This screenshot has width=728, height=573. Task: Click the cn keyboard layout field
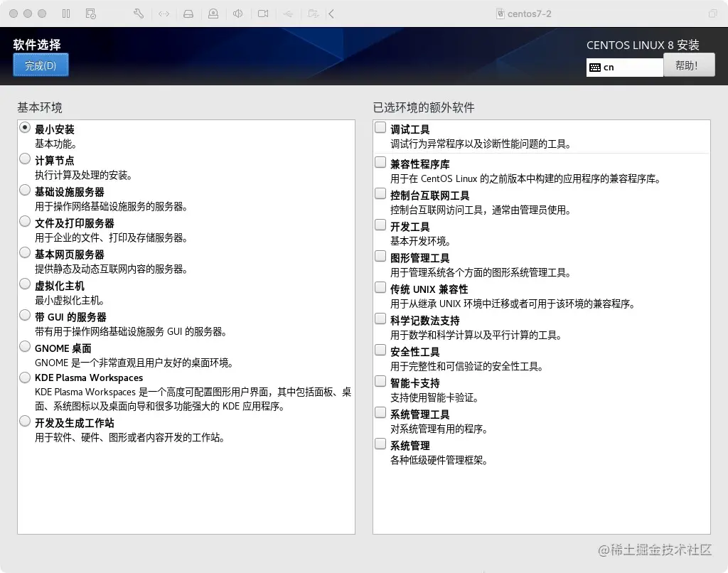(624, 68)
